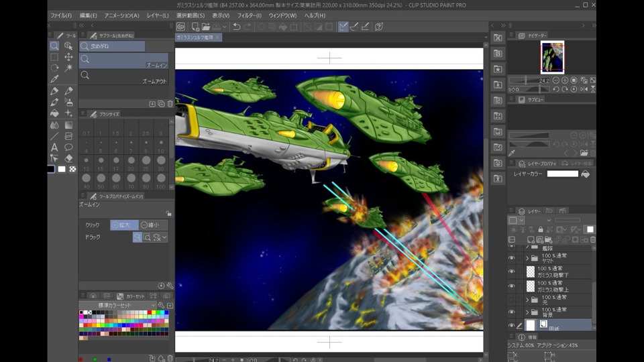
Task: Delete layer with trash icon in Layer panel
Action: [x=592, y=240]
